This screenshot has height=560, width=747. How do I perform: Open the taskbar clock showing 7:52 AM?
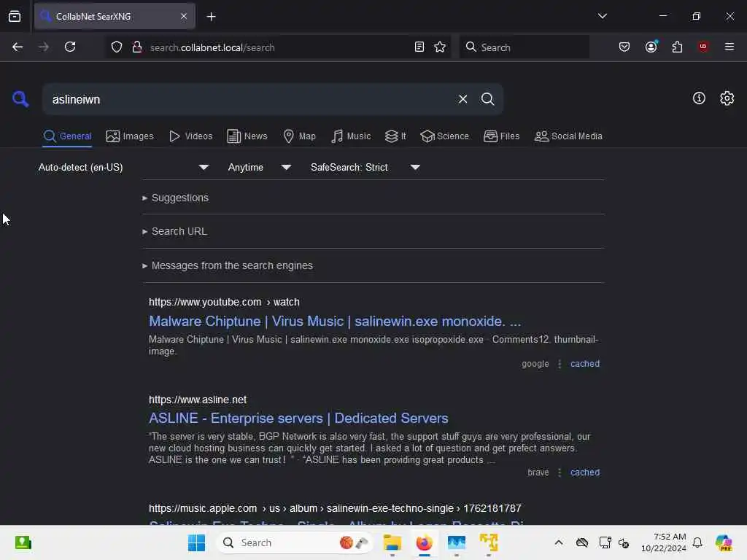point(664,542)
